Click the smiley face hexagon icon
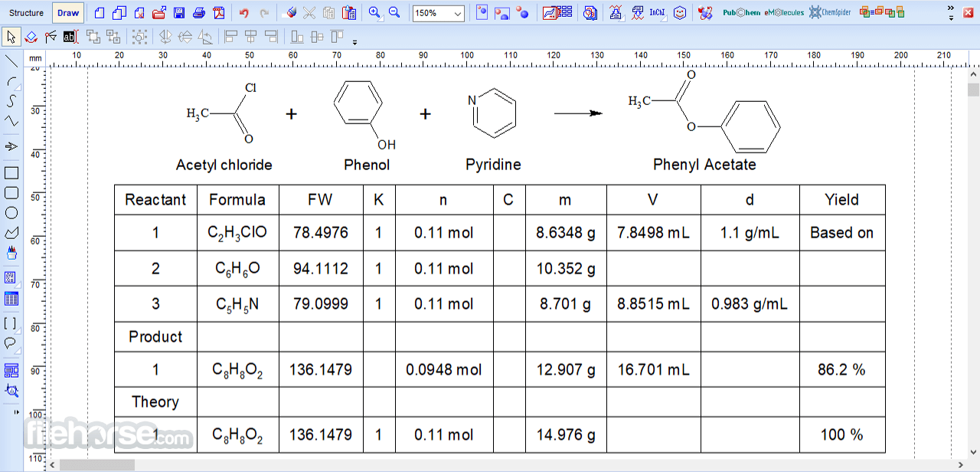The height and width of the screenshot is (472, 980). pyautogui.click(x=680, y=13)
